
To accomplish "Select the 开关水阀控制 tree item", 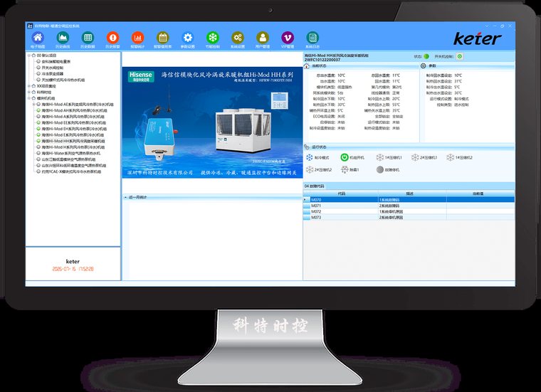I will pos(50,68).
